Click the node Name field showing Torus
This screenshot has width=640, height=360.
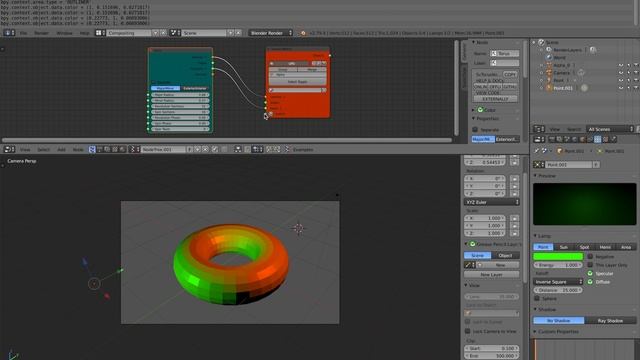(x=504, y=53)
